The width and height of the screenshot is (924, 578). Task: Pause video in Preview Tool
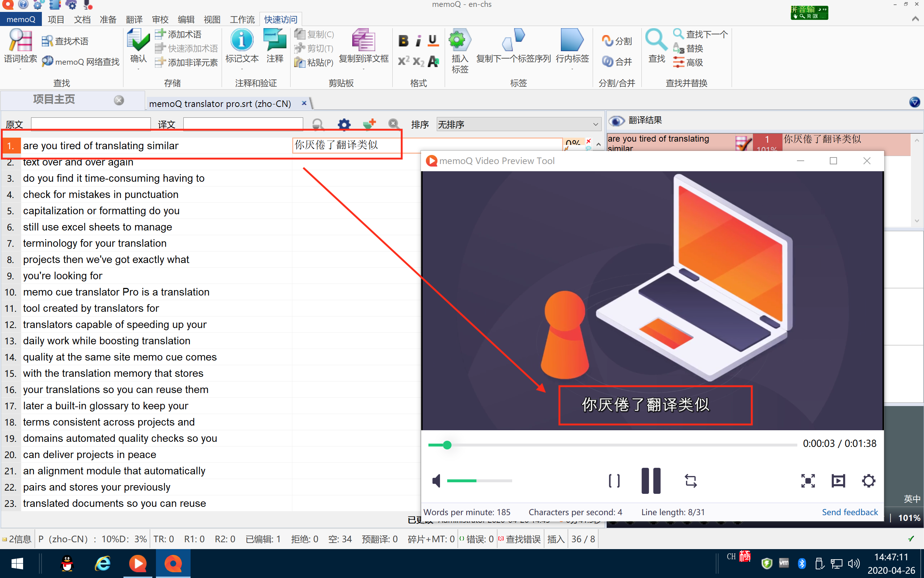[x=651, y=480]
